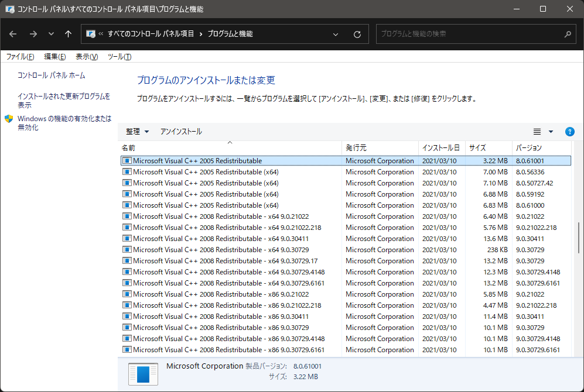Screen dimensions: 584x392
Task: Go up one level with the up arrow
Action: point(68,34)
